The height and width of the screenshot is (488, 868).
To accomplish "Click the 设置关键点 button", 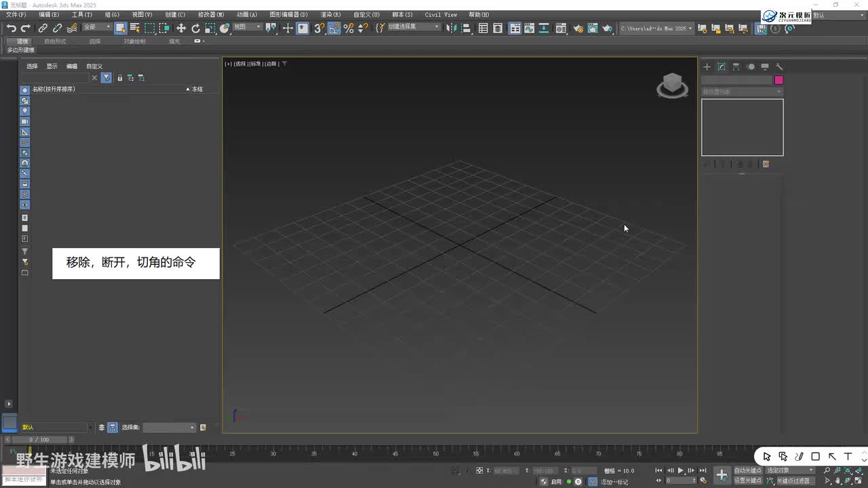I will [x=748, y=481].
